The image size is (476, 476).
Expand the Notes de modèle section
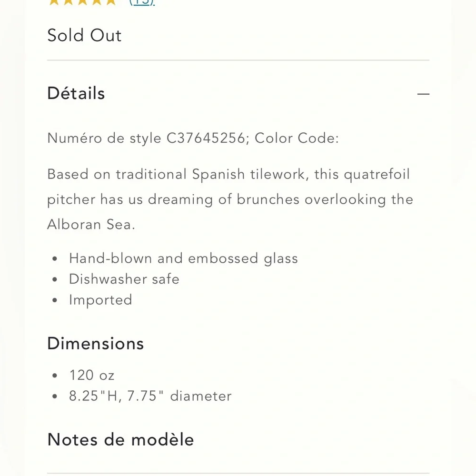click(120, 439)
